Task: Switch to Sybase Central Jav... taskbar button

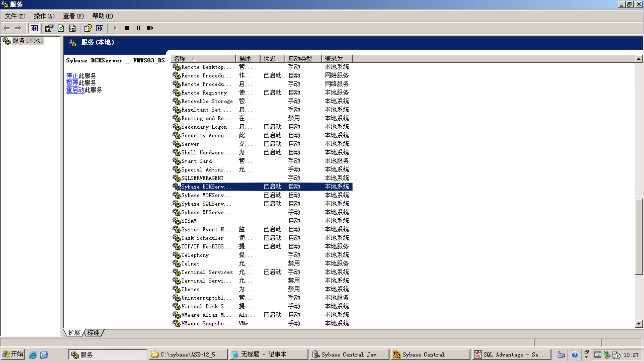Action: (349, 355)
